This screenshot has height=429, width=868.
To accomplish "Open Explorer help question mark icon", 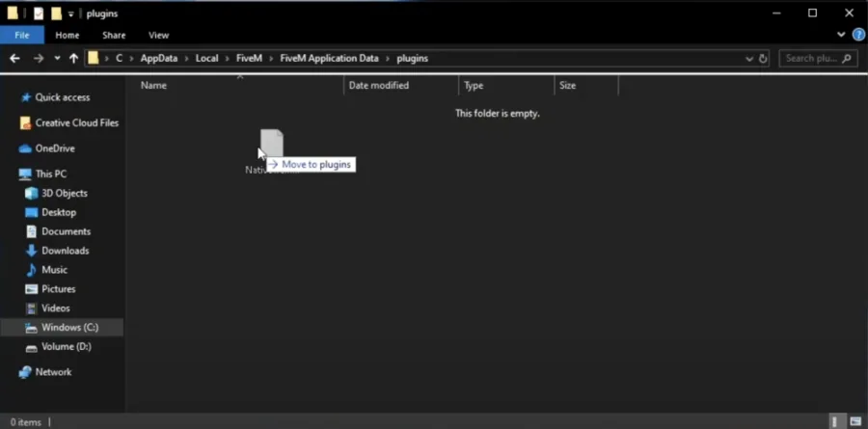I will [858, 35].
